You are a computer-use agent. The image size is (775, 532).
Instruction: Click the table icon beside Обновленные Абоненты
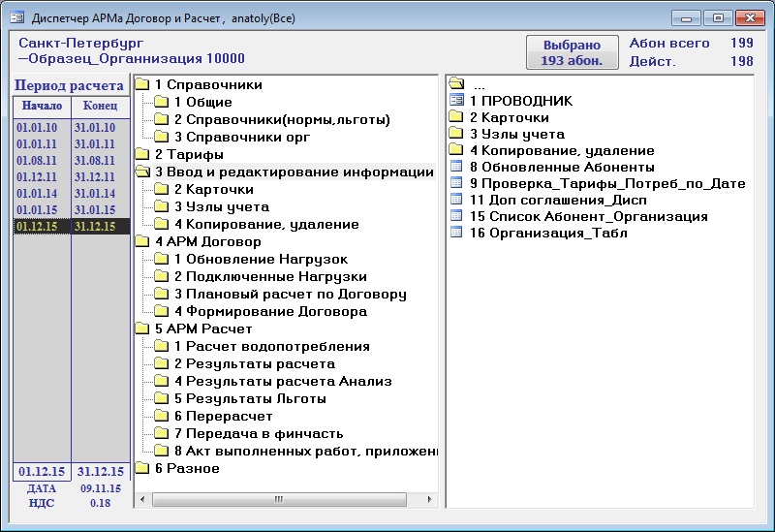(457, 167)
